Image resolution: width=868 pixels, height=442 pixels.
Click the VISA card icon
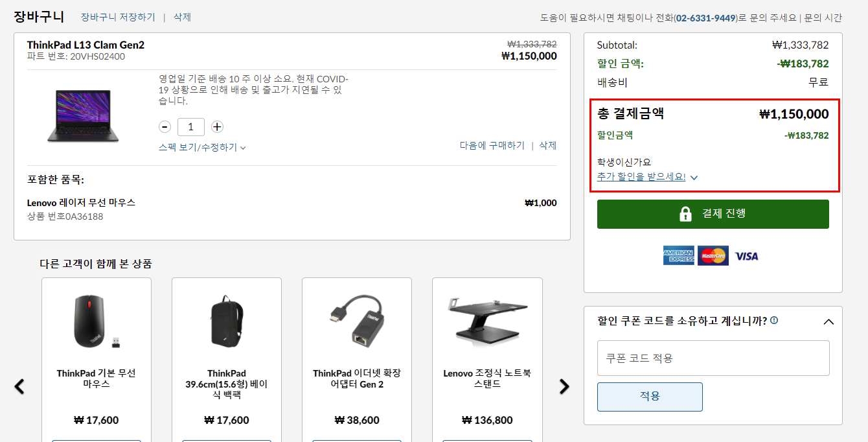pos(746,256)
